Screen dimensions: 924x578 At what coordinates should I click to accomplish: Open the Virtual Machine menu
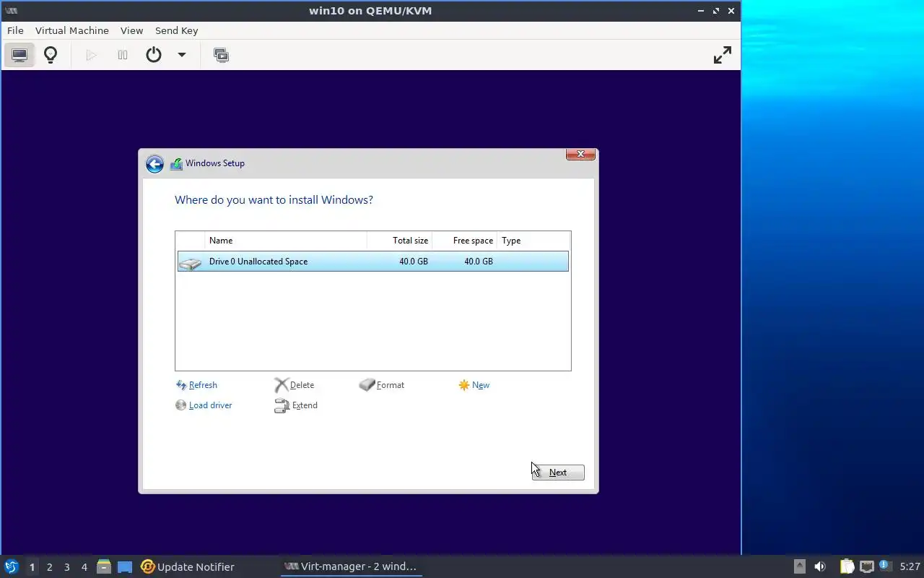72,30
